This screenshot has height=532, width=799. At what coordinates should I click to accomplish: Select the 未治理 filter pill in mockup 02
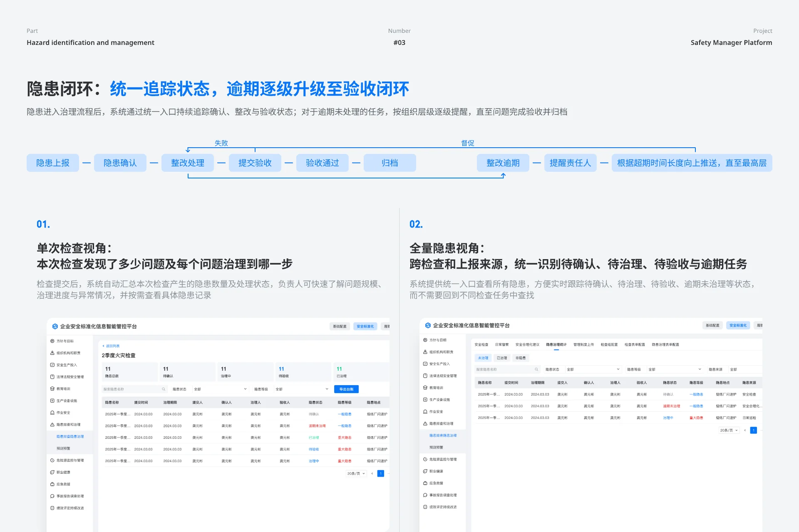click(483, 358)
